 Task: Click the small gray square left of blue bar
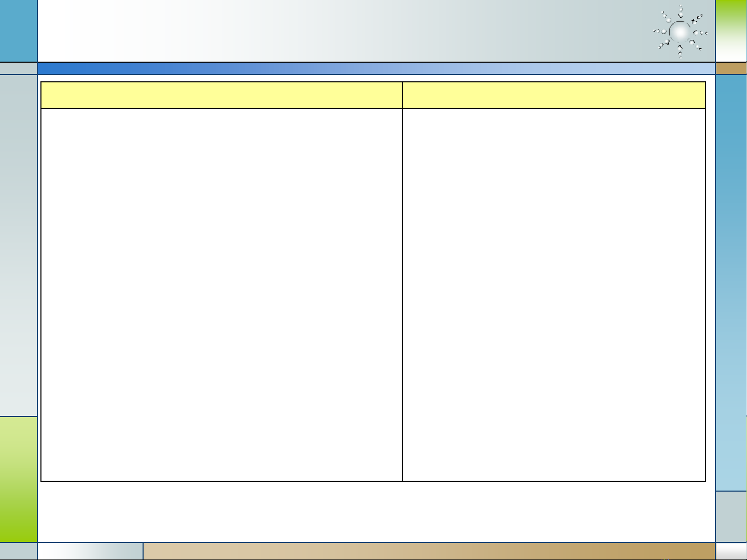(x=19, y=68)
